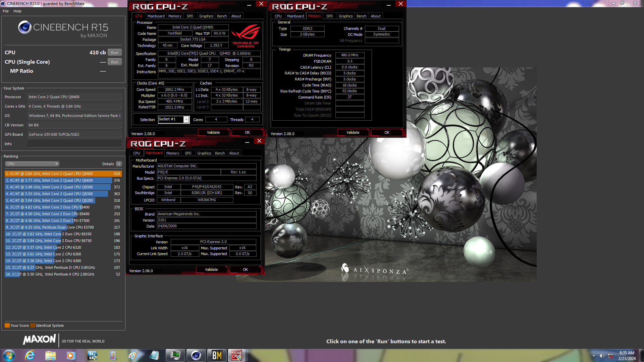Show hidden tray icons arrow

tap(594, 356)
